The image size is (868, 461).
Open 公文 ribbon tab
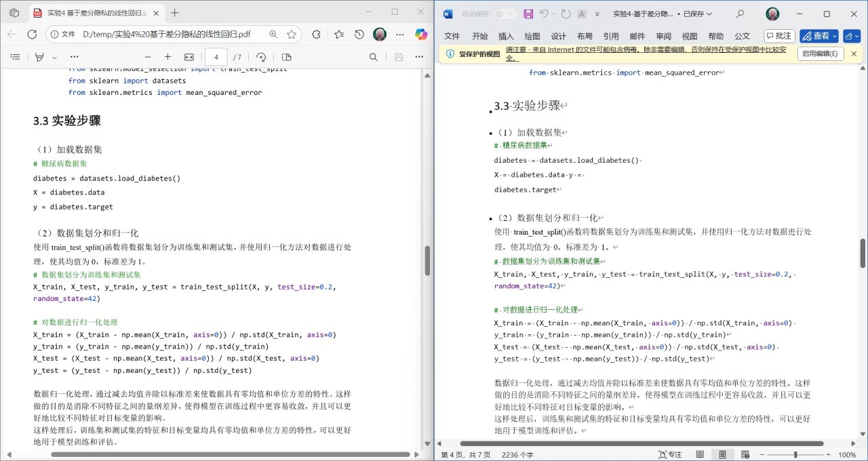tap(743, 36)
